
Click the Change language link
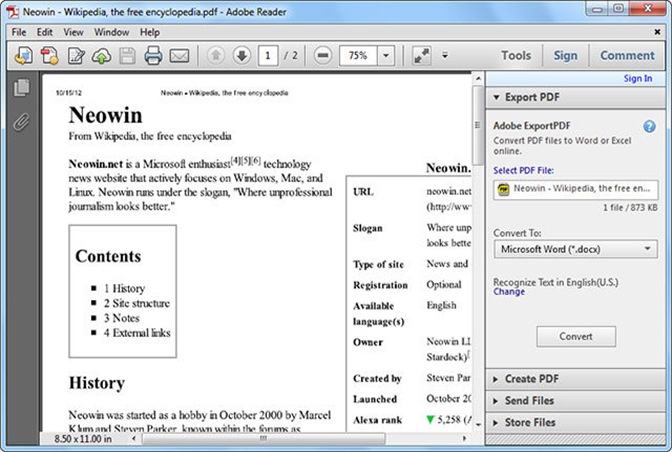coord(508,292)
